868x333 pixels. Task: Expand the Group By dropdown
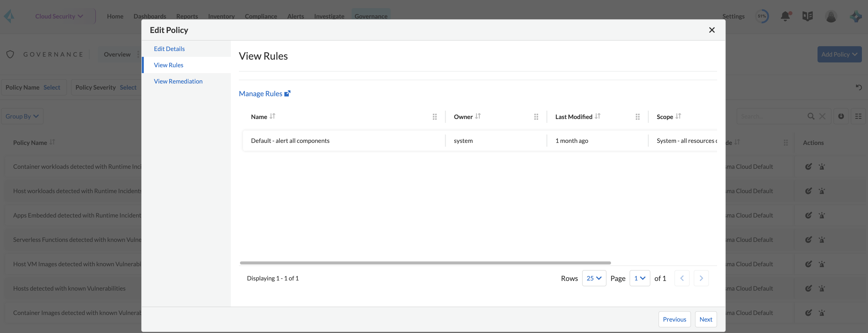(22, 116)
